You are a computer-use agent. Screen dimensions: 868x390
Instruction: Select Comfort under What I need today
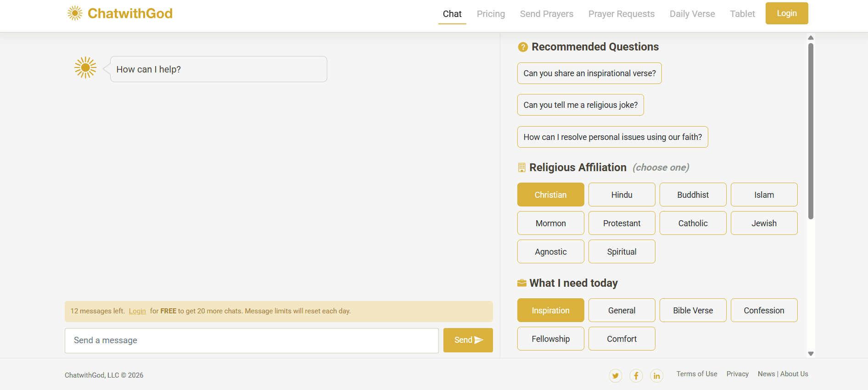tap(622, 339)
